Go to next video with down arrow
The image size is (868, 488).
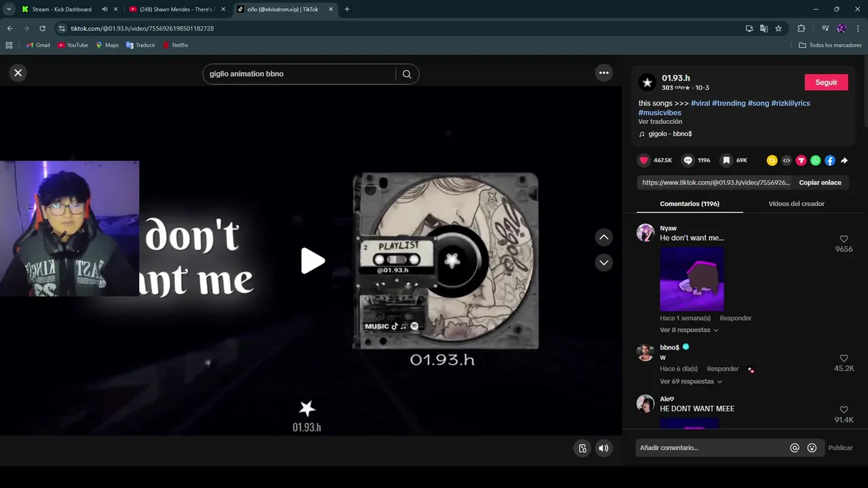click(x=604, y=262)
